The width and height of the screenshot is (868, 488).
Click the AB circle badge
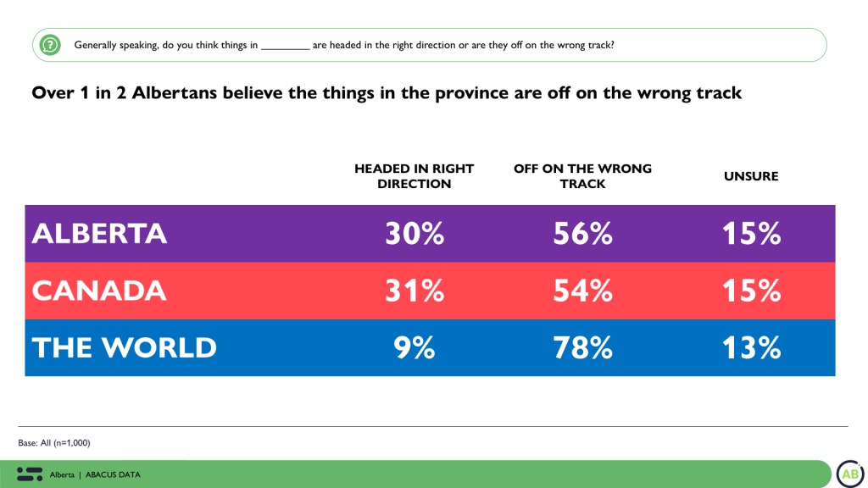849,474
